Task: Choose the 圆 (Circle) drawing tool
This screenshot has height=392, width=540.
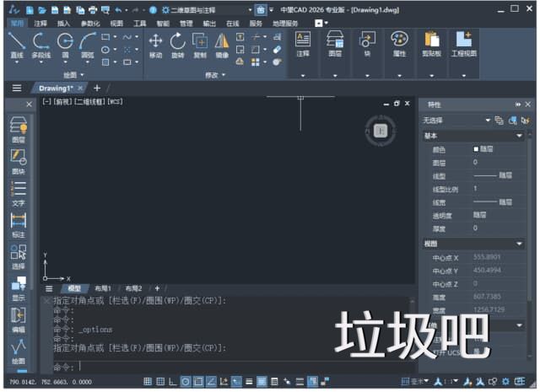Action: (x=65, y=45)
